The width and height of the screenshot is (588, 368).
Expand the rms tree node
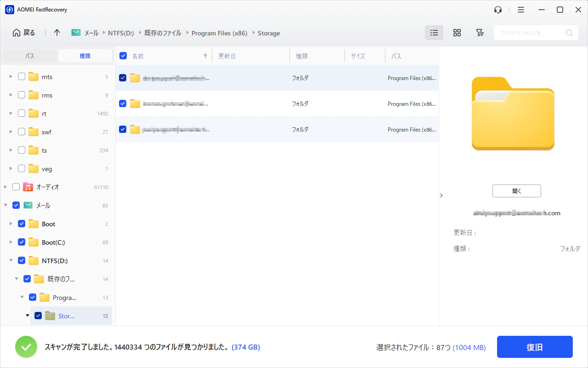(x=11, y=95)
